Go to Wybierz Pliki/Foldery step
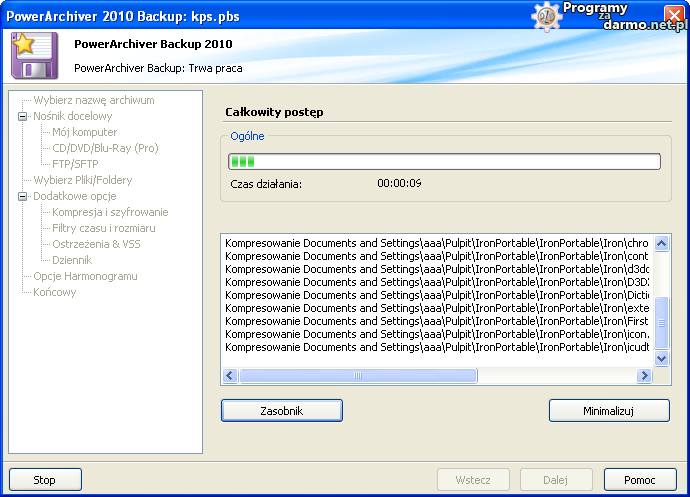This screenshot has width=690, height=497. [82, 180]
